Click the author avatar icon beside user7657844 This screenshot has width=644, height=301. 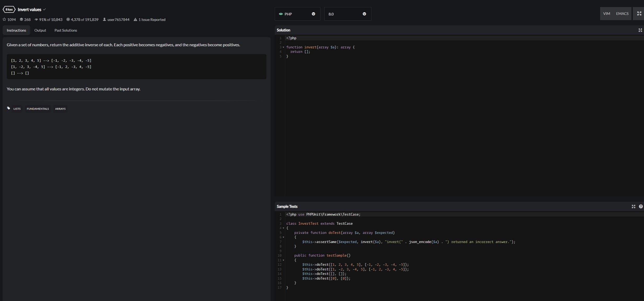pos(105,19)
